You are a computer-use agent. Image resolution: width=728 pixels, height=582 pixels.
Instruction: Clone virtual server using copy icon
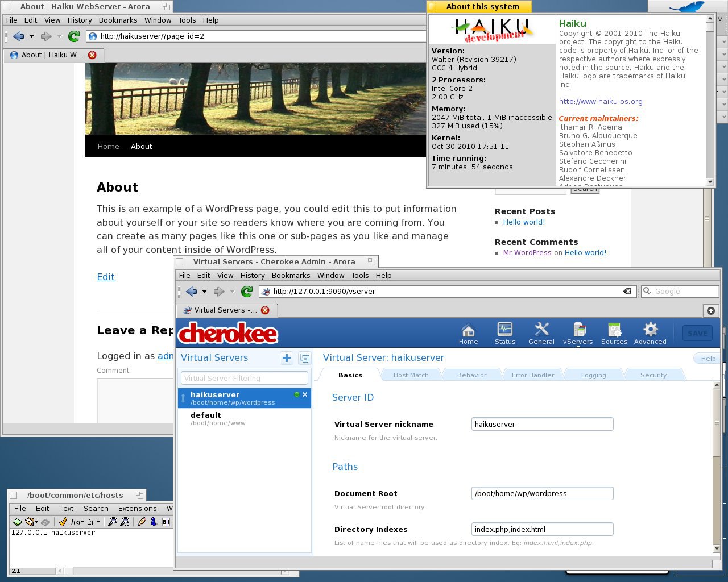pos(305,358)
